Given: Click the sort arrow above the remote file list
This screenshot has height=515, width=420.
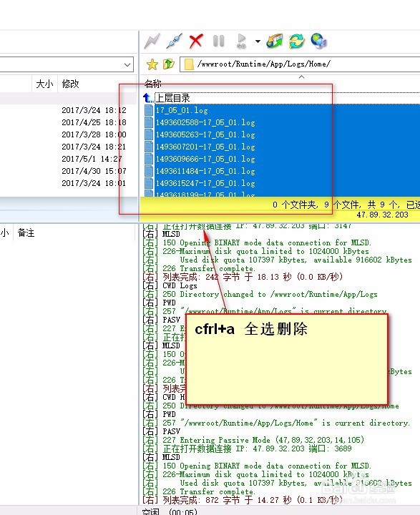Looking at the screenshot, I should [301, 77].
